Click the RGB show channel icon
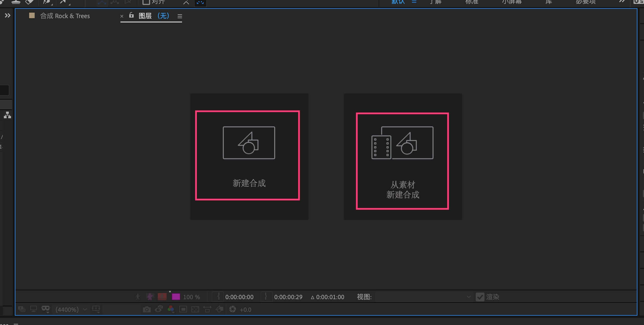The height and width of the screenshot is (325, 644). point(171,309)
